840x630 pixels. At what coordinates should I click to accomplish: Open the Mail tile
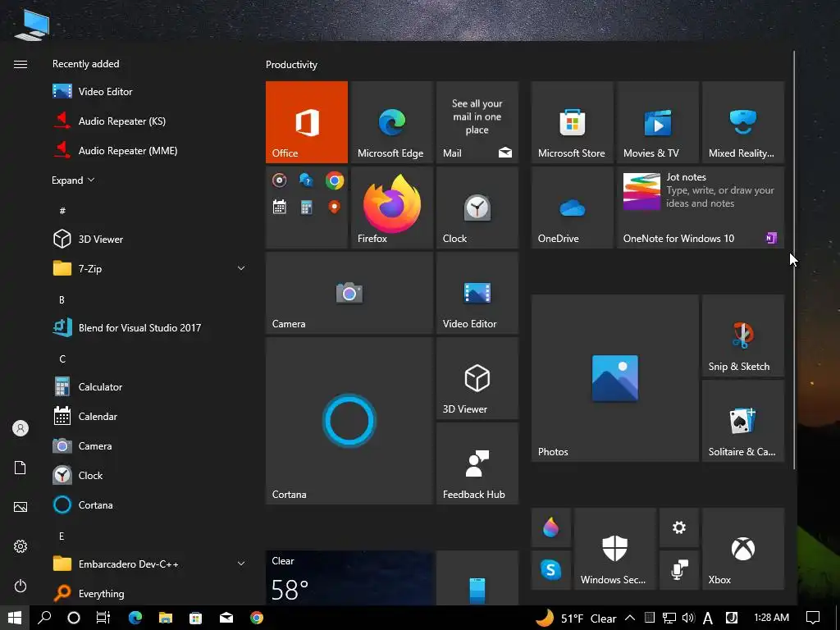(x=477, y=122)
